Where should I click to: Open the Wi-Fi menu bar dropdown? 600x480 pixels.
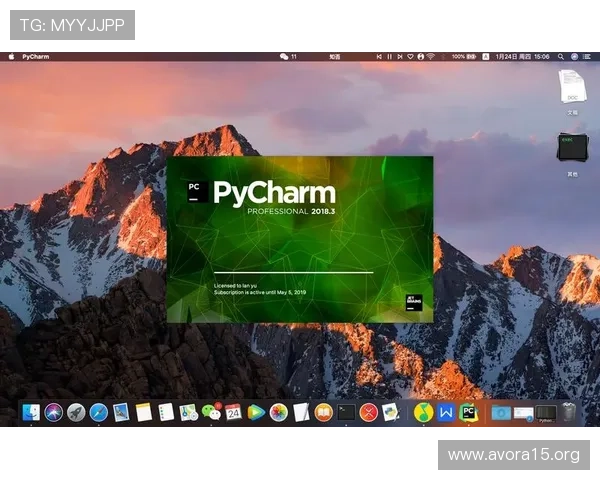(x=430, y=57)
